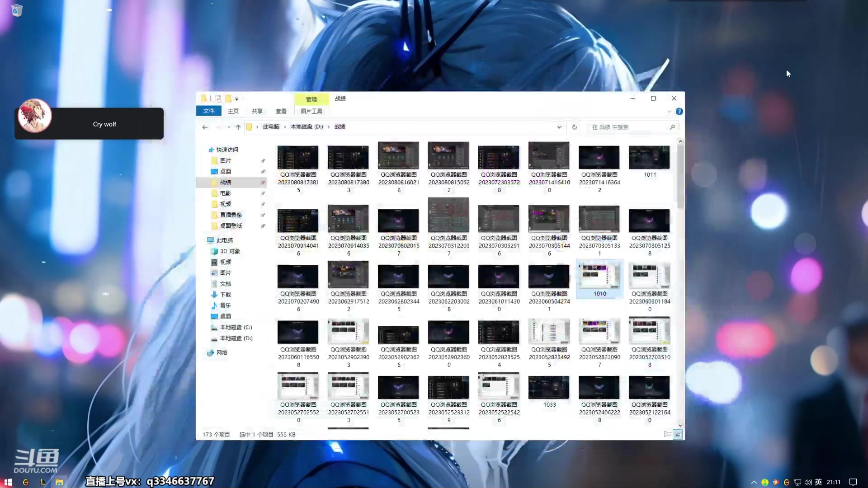Click 本地磁盘 (D:) in address breadcrumb

click(307, 127)
